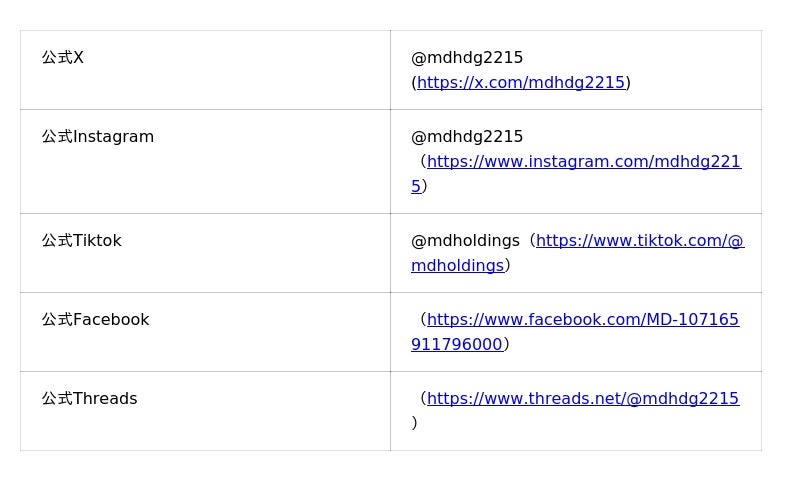
Task: Open the Instagram profile URL link
Action: pyautogui.click(x=583, y=162)
